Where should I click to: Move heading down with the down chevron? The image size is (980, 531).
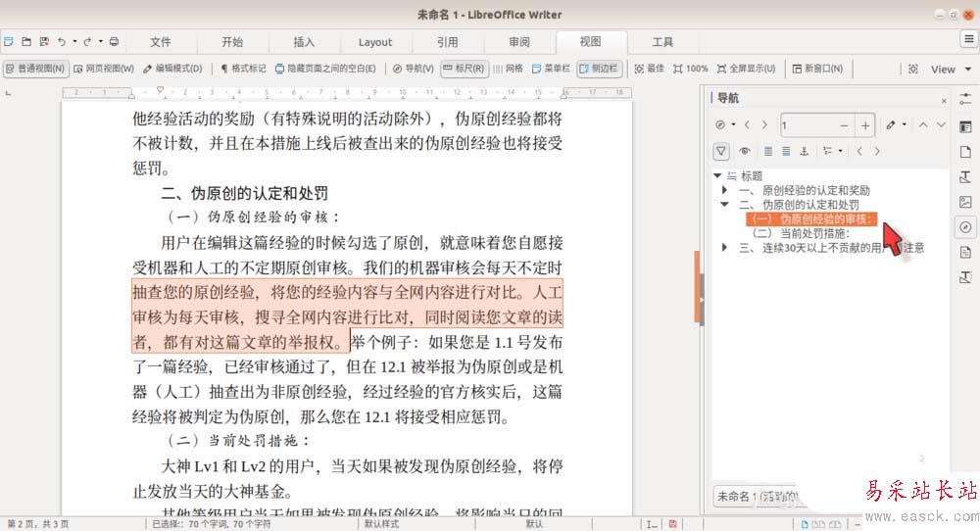point(941,125)
